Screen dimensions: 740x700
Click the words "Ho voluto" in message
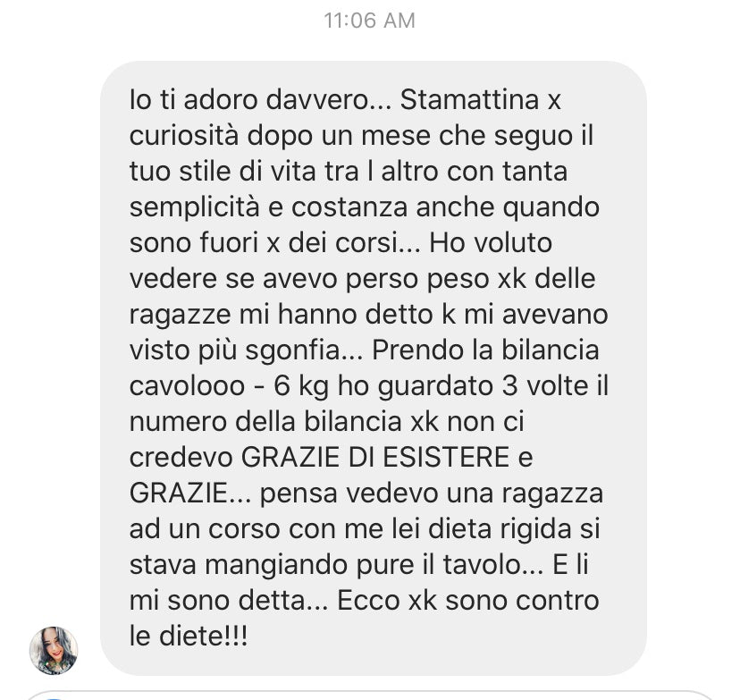tap(491, 243)
